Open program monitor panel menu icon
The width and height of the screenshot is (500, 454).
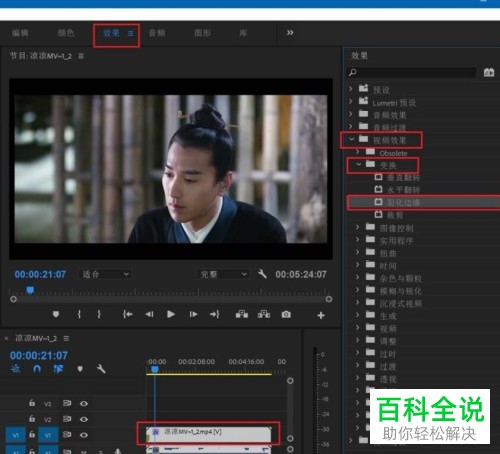click(81, 56)
